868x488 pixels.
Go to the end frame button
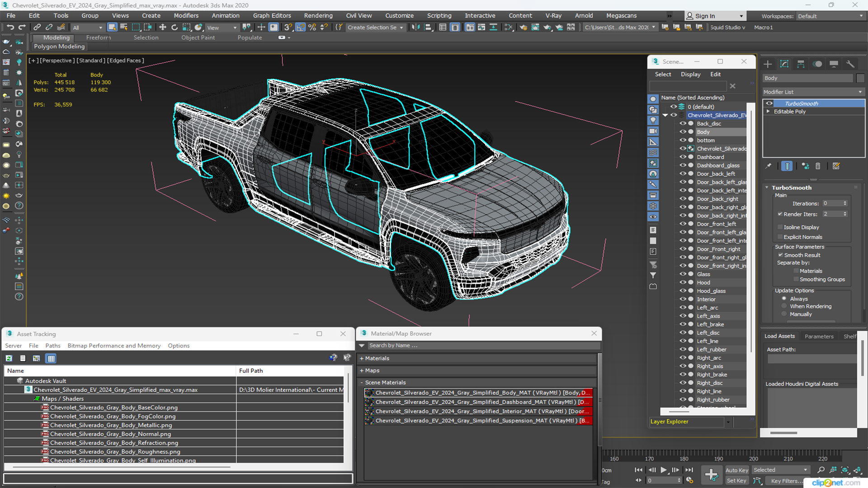(689, 470)
